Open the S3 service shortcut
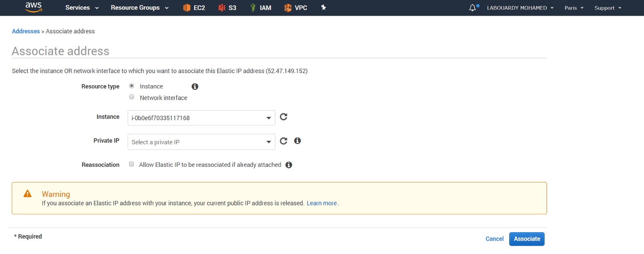Screen dimensions: 644x254 pos(227,8)
